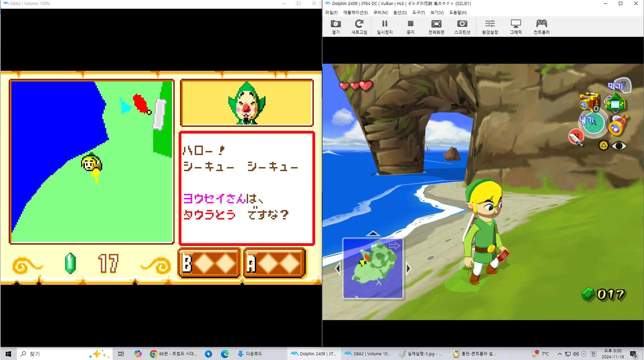Click the B sword action icon in HUD
The image size is (644, 360).
coord(576,137)
